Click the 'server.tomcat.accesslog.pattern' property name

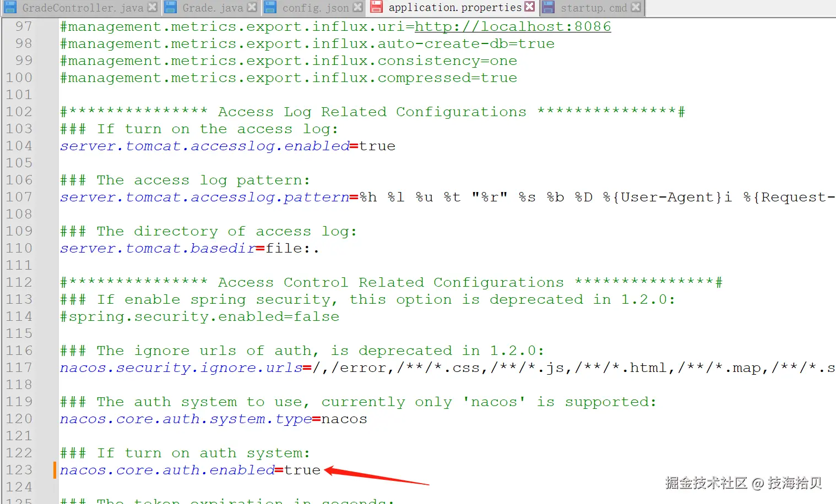pos(205,197)
